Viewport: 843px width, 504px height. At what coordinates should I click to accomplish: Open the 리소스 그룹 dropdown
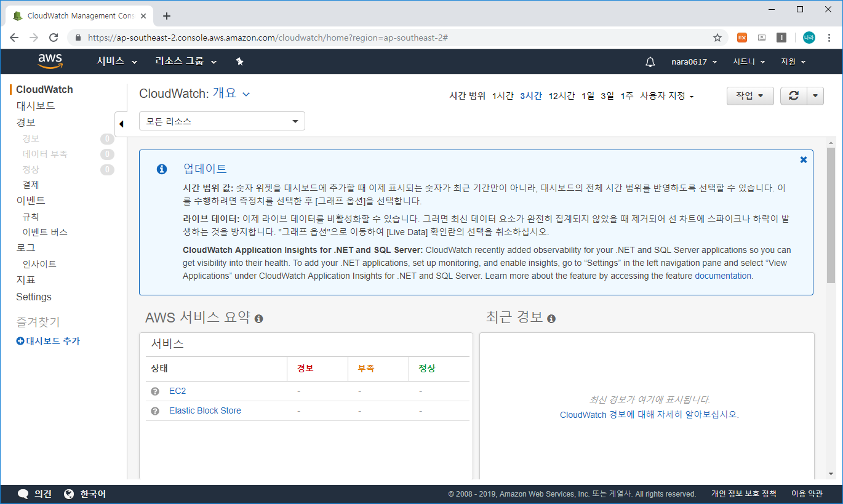point(186,62)
